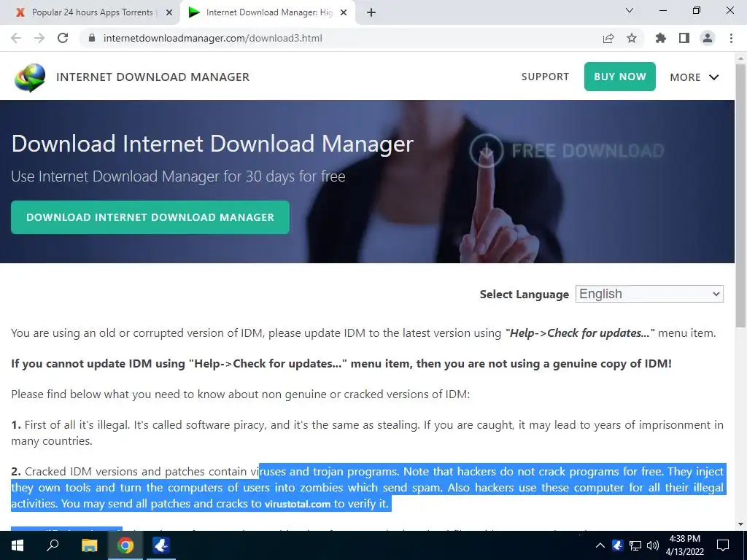747x560 pixels.
Task: Click the 'Help->Check for updates...' italic text
Action: (x=580, y=332)
